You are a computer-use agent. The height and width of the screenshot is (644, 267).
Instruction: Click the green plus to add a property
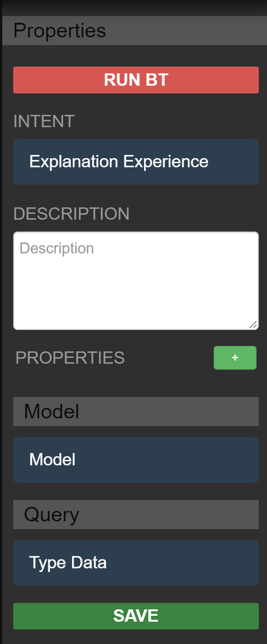[235, 358]
